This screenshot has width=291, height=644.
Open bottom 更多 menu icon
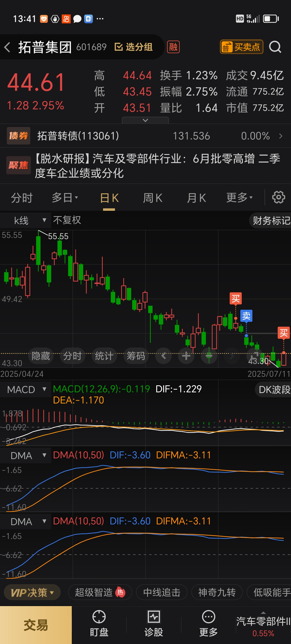click(208, 624)
